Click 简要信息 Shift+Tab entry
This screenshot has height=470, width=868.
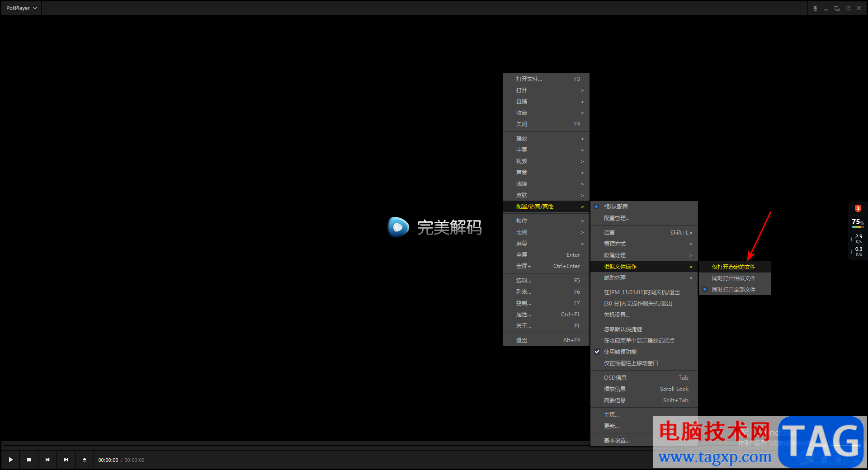pos(644,400)
